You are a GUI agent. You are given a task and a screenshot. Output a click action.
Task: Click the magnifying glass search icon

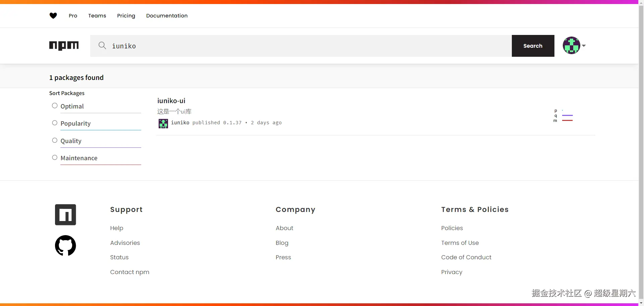pos(102,45)
